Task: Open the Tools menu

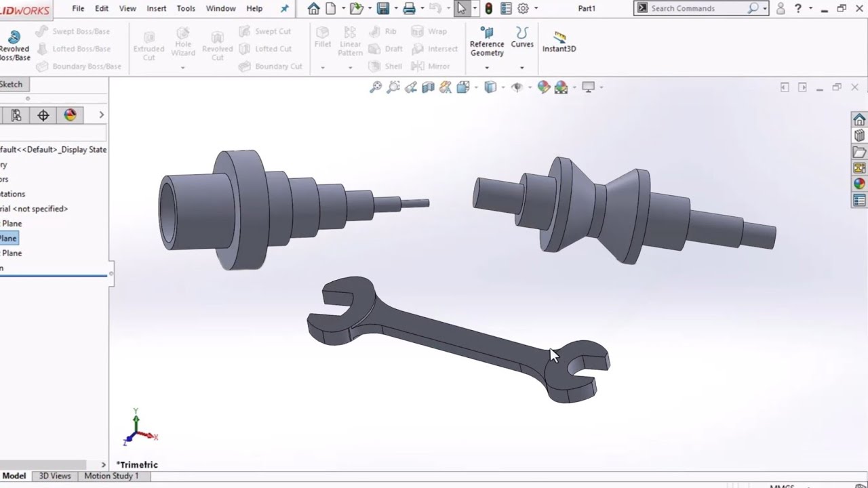Action: coord(186,9)
